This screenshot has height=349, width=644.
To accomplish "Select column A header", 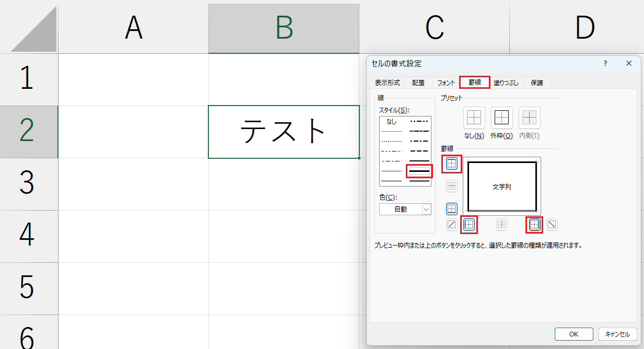I will coord(133,28).
